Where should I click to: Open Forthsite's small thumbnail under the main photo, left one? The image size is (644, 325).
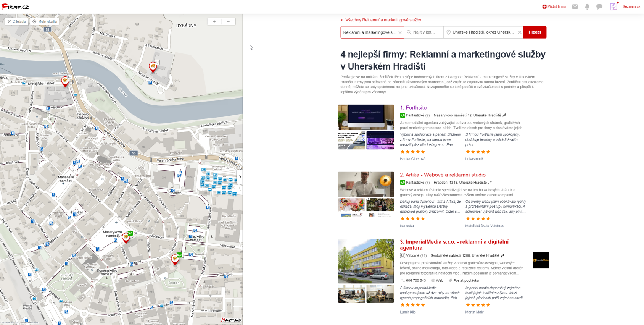click(x=352, y=140)
